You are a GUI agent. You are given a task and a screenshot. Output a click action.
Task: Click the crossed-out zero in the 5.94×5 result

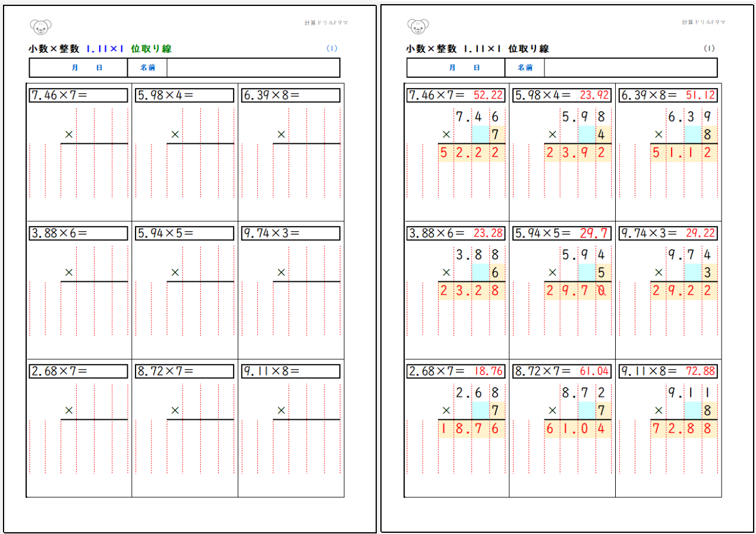point(601,291)
